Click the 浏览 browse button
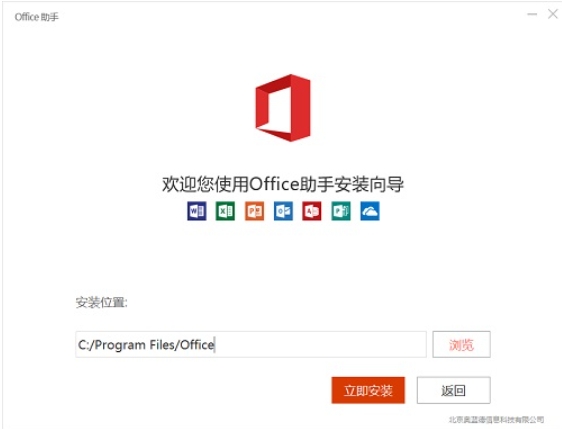 click(461, 344)
